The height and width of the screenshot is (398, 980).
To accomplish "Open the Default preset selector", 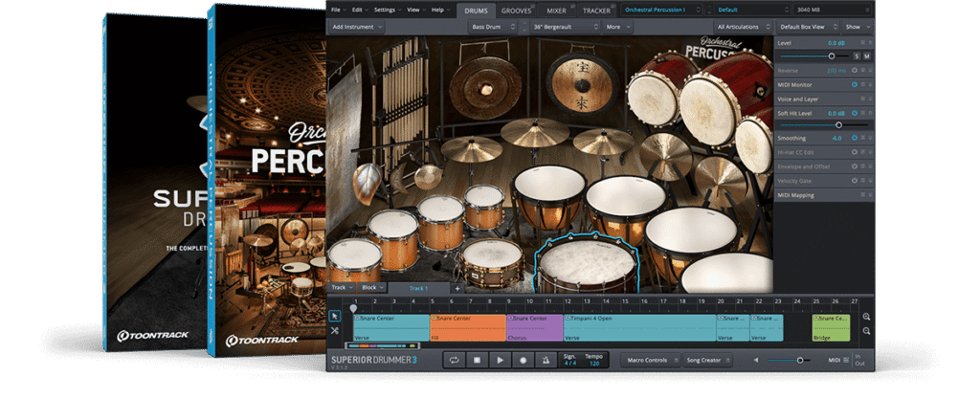I will pos(753,10).
